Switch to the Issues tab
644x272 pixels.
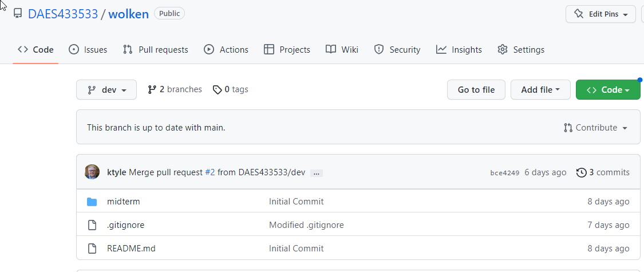[88, 50]
